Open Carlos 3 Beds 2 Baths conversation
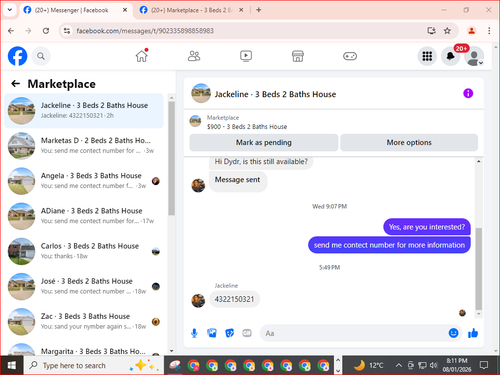Viewport: 500px width, 375px height. [84, 251]
